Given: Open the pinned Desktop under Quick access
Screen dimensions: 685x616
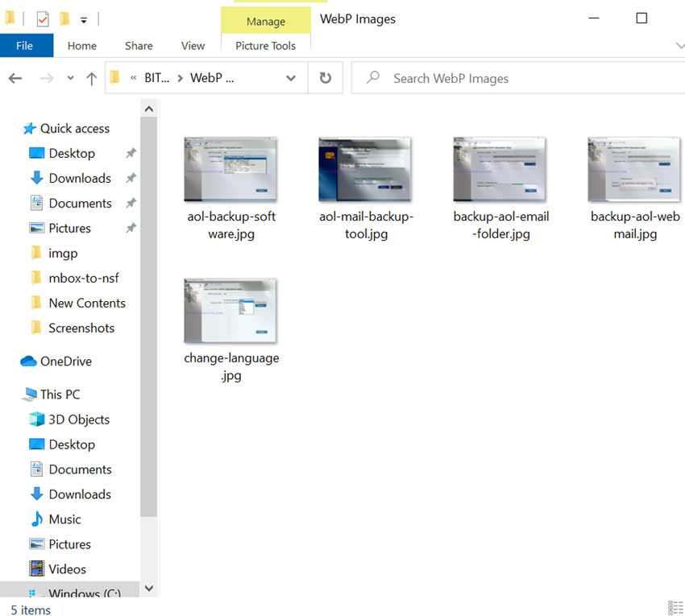Looking at the screenshot, I should pyautogui.click(x=72, y=153).
